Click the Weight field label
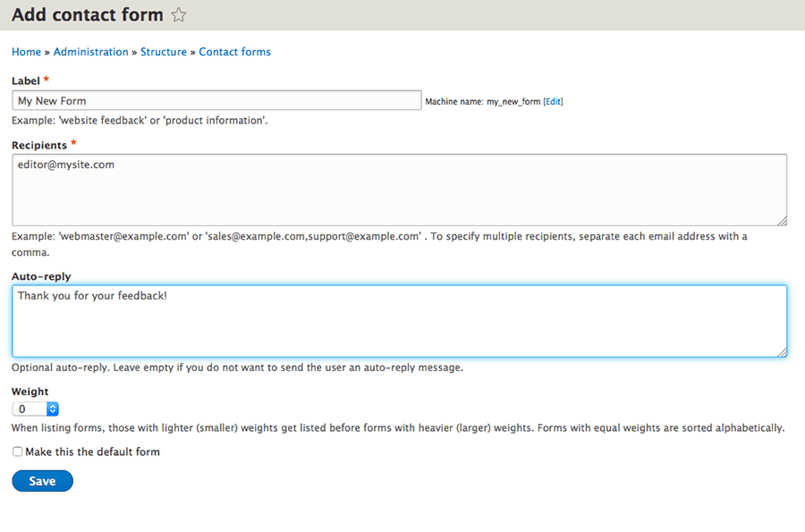The image size is (805, 532). (x=30, y=392)
